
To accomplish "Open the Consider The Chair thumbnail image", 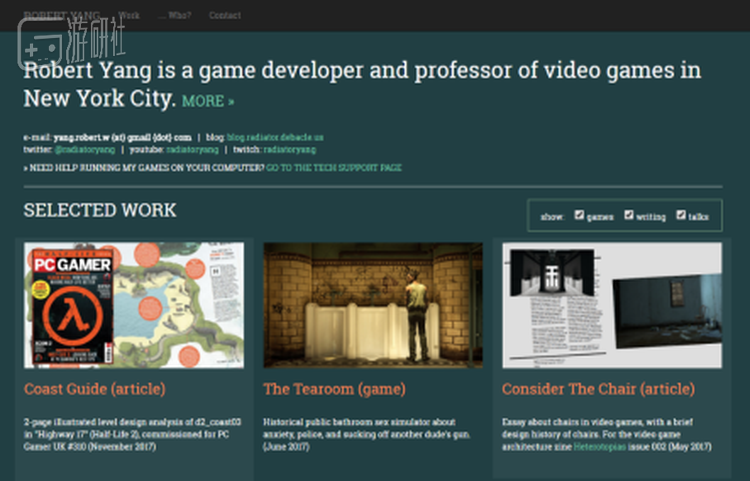I will pos(611,305).
